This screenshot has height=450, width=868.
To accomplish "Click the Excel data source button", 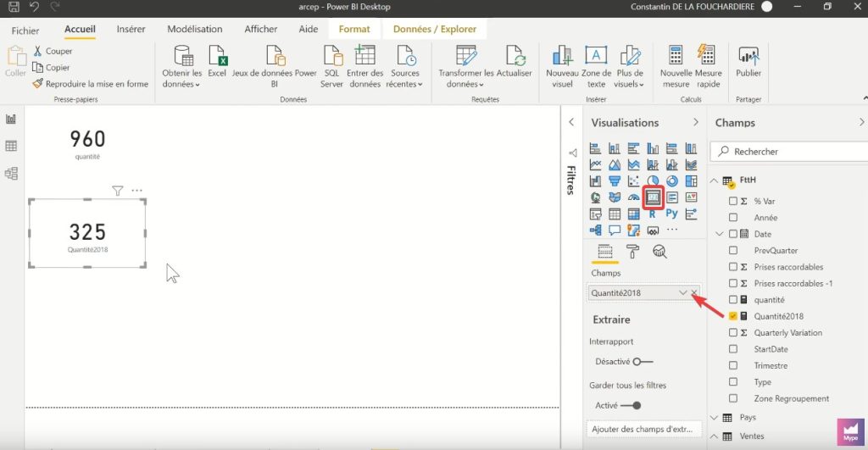I will pos(217,61).
